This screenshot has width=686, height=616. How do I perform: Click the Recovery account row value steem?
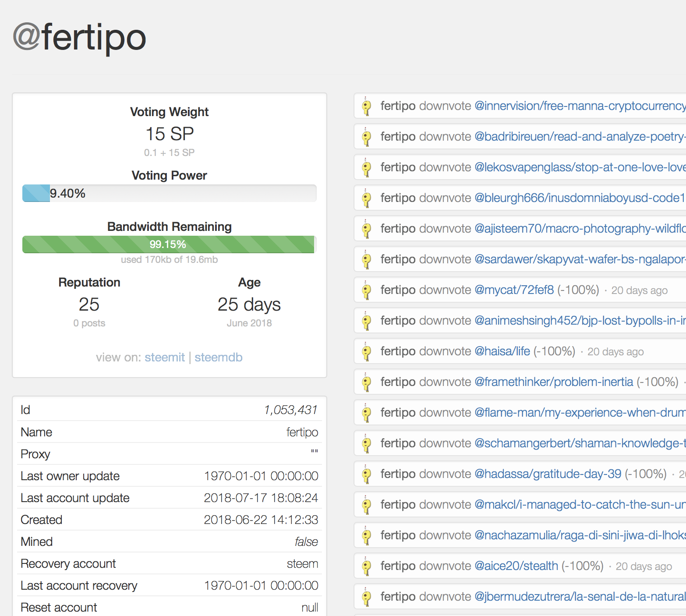click(302, 564)
